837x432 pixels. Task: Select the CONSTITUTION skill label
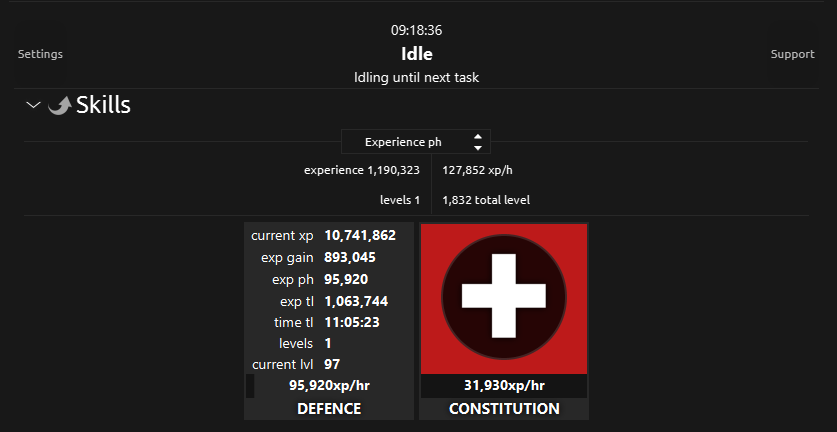coord(504,409)
